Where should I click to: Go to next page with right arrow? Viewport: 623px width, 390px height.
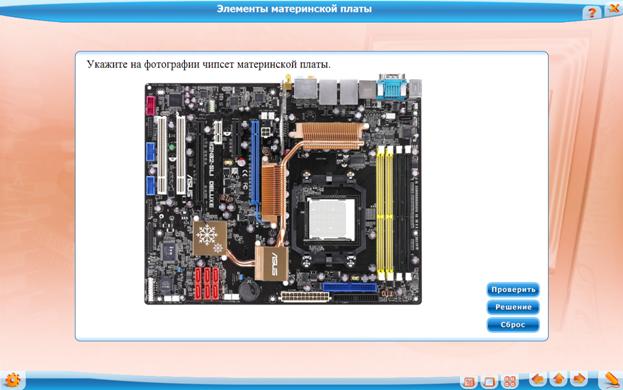coord(579,379)
